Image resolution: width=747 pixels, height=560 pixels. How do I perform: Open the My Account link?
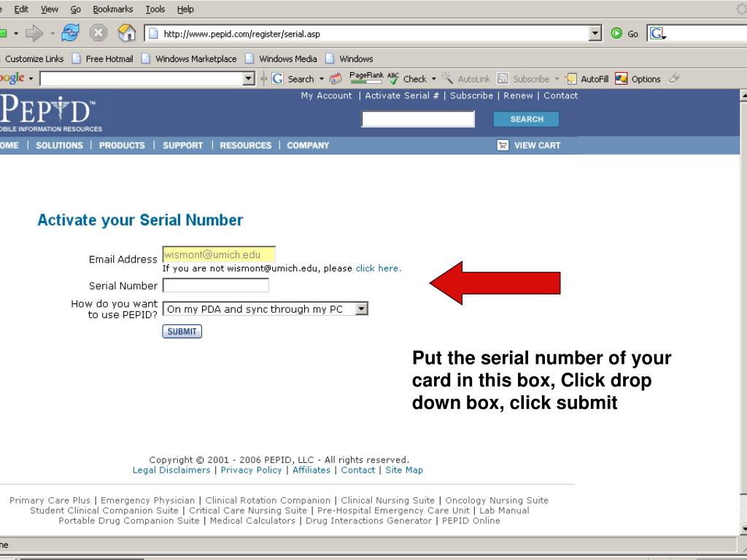326,96
